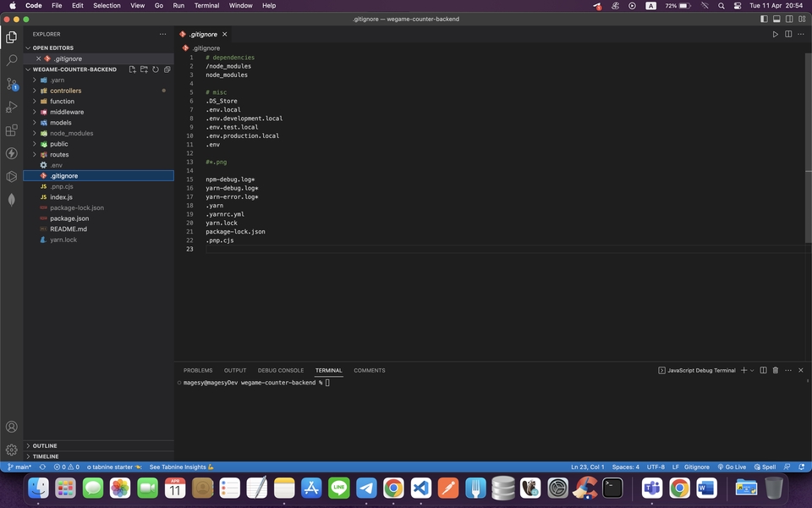Switch to the Output tab
Viewport: 812px width, 508px height.
(x=235, y=370)
